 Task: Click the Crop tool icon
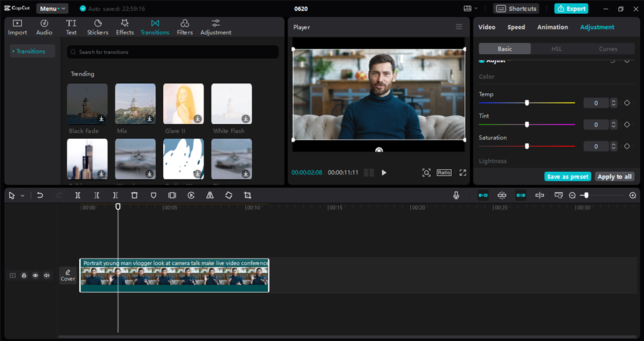[248, 196]
